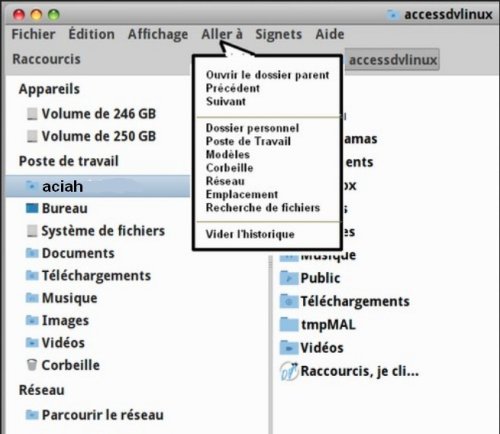Viewport: 500px width, 434px height.
Task: Open the Raccourcis, je cli... file icon
Action: tap(289, 371)
